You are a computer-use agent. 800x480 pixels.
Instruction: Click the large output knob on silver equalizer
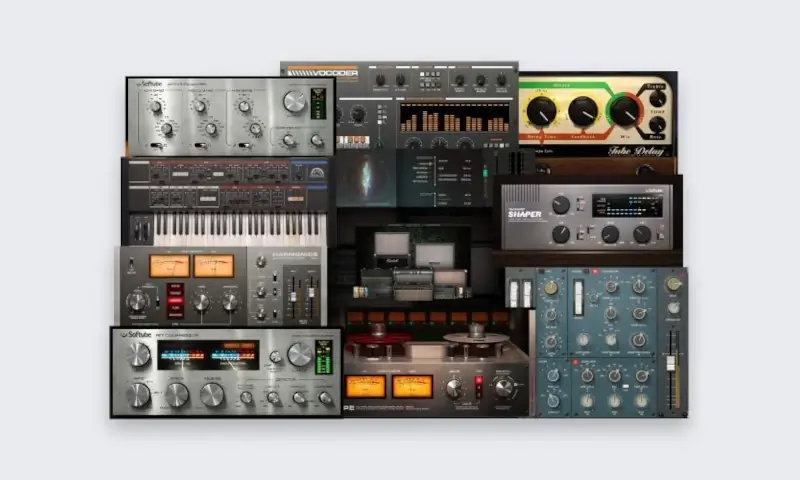pos(294,102)
